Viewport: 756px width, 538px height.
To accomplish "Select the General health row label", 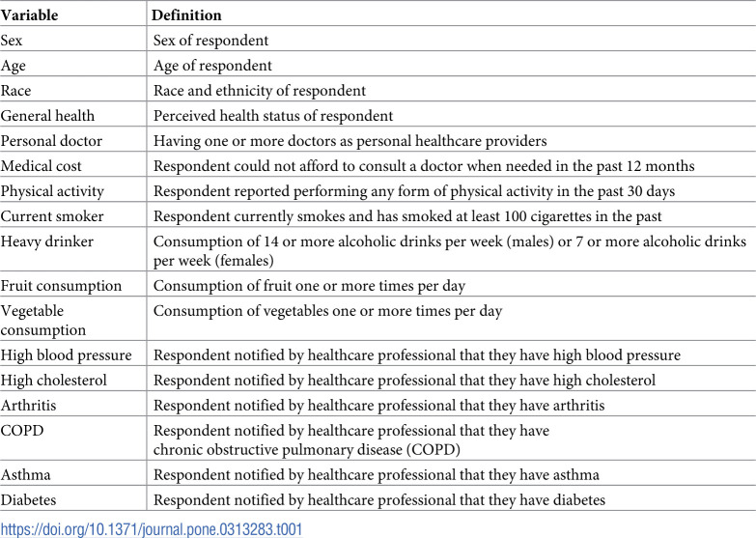I will click(x=46, y=116).
